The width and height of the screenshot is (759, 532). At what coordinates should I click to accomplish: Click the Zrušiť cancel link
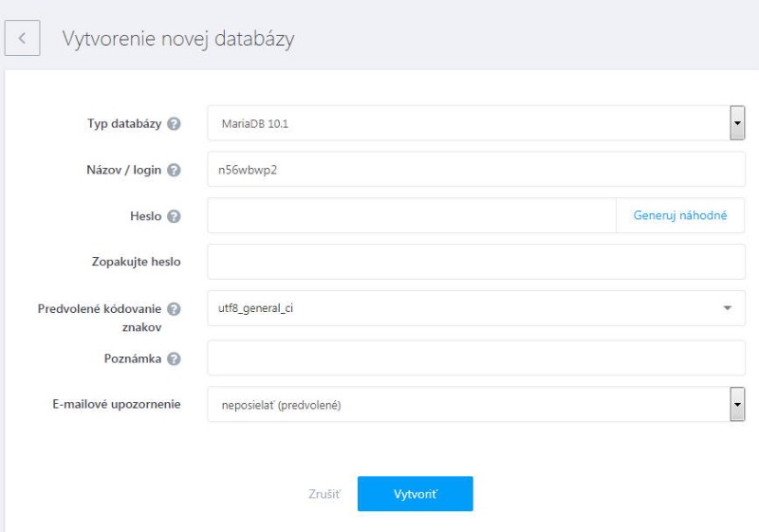[x=324, y=494]
